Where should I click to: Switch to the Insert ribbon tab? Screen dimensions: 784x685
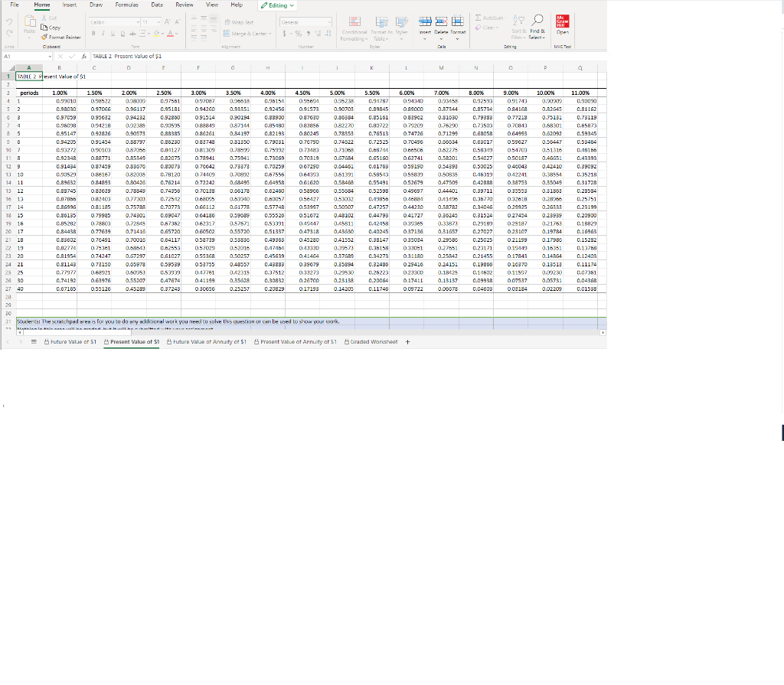(70, 5)
